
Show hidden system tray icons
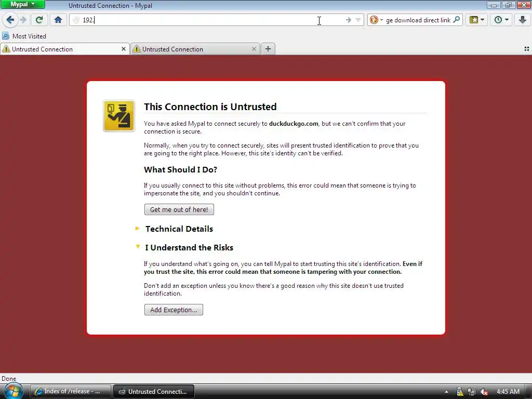446,392
